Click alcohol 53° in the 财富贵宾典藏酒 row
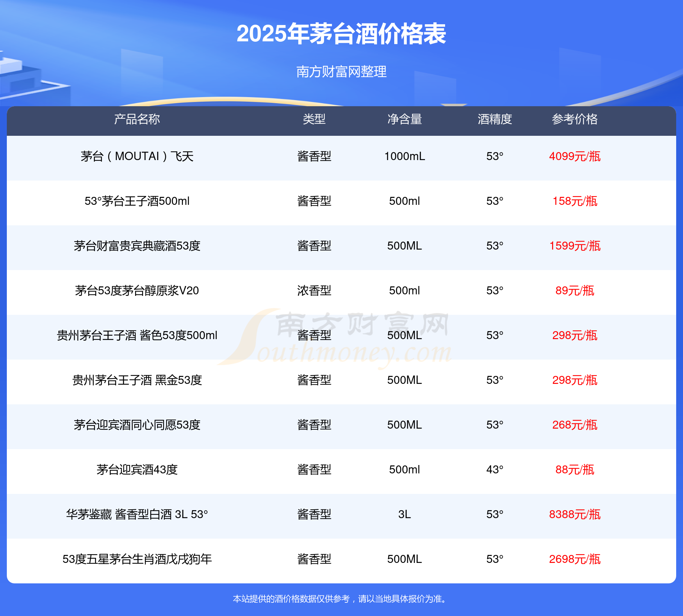The image size is (683, 616). (495, 246)
